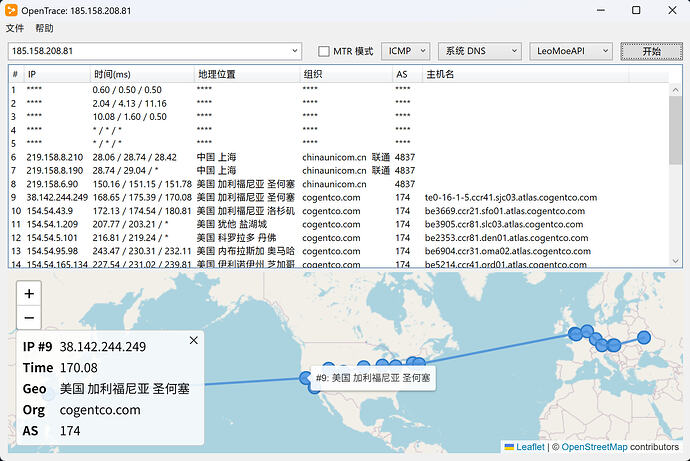This screenshot has height=461, width=690.
Task: Click the 美国 犹他 盐湖城 location cell
Action: (231, 224)
